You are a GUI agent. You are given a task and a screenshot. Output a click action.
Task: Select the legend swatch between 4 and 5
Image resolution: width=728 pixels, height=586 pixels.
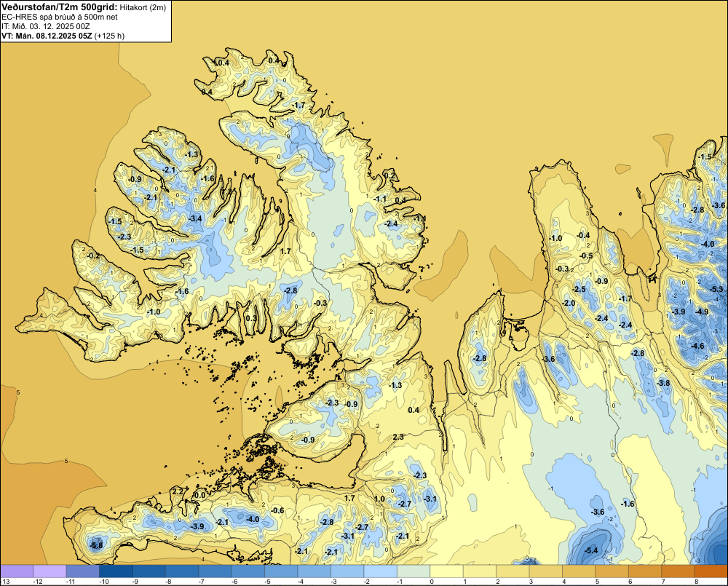coord(579,571)
